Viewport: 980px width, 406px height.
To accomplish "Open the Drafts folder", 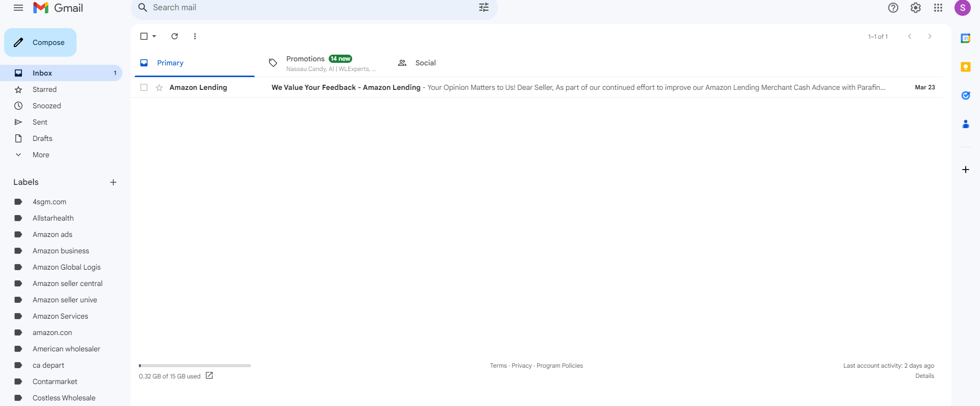I will tap(61, 138).
